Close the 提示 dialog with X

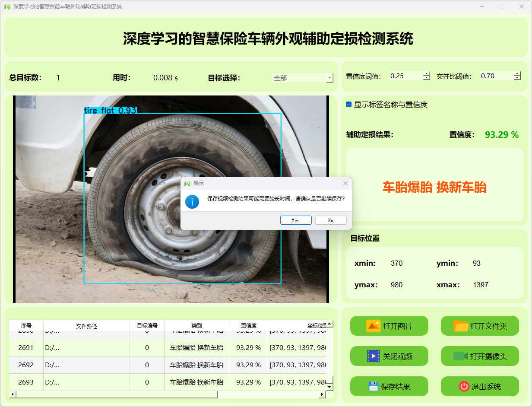click(x=345, y=183)
